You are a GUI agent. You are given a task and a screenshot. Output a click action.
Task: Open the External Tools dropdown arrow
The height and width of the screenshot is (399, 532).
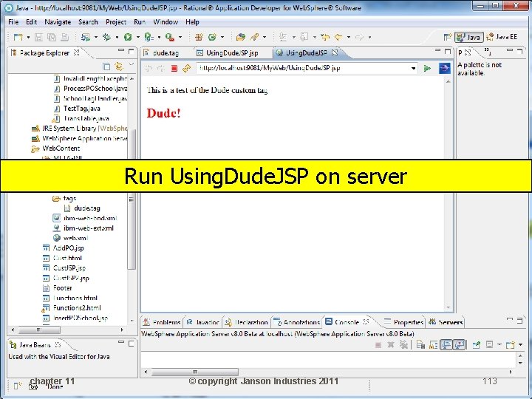[x=180, y=37]
